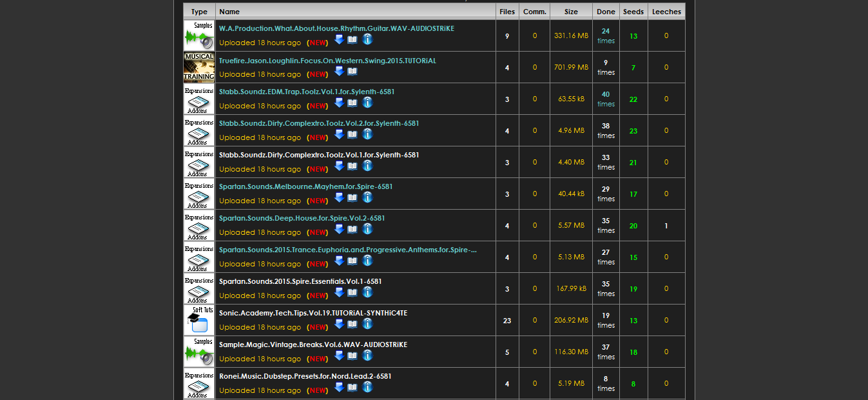868x400 pixels.
Task: Click files count 23 on Sonic Academy row
Action: [x=507, y=321]
